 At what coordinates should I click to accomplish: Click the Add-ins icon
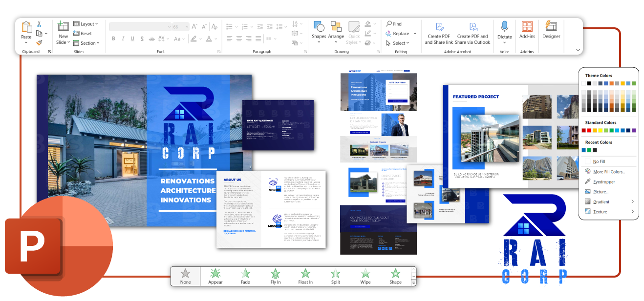527,30
